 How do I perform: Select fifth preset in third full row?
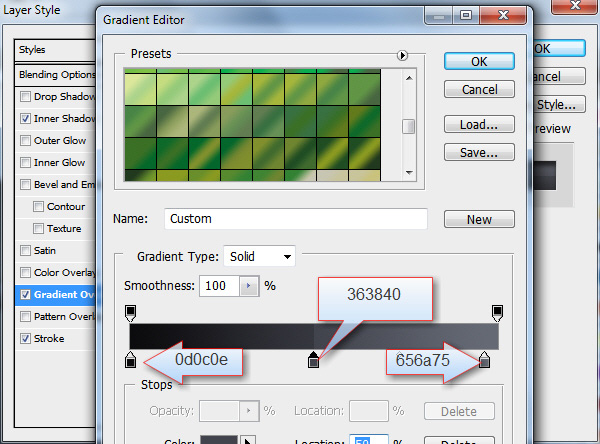pyautogui.click(x=268, y=153)
